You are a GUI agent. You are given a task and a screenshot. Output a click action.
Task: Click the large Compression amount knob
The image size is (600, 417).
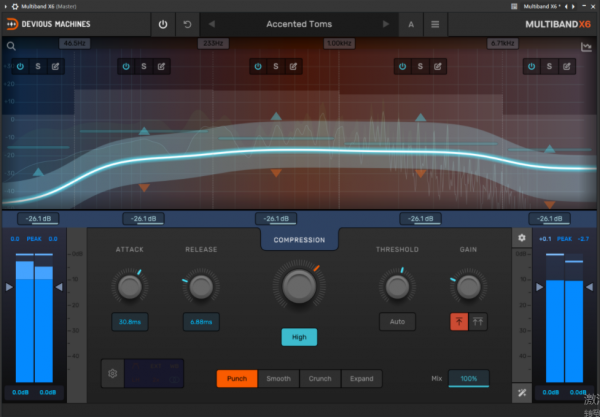point(299,285)
